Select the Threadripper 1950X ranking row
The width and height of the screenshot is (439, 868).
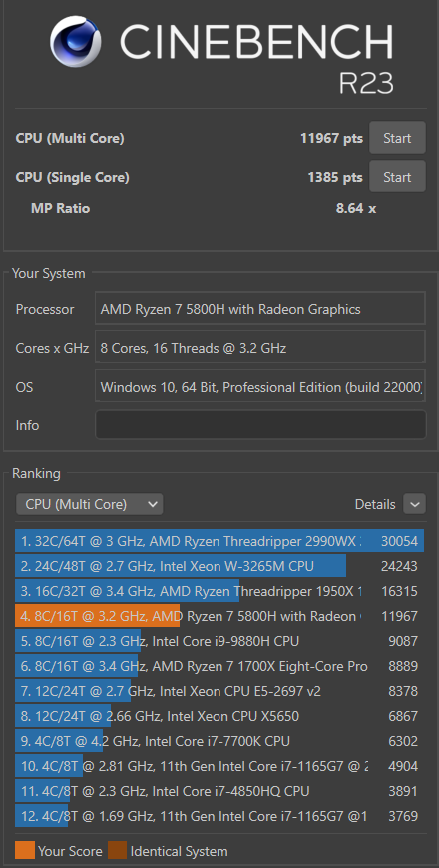coord(219,591)
